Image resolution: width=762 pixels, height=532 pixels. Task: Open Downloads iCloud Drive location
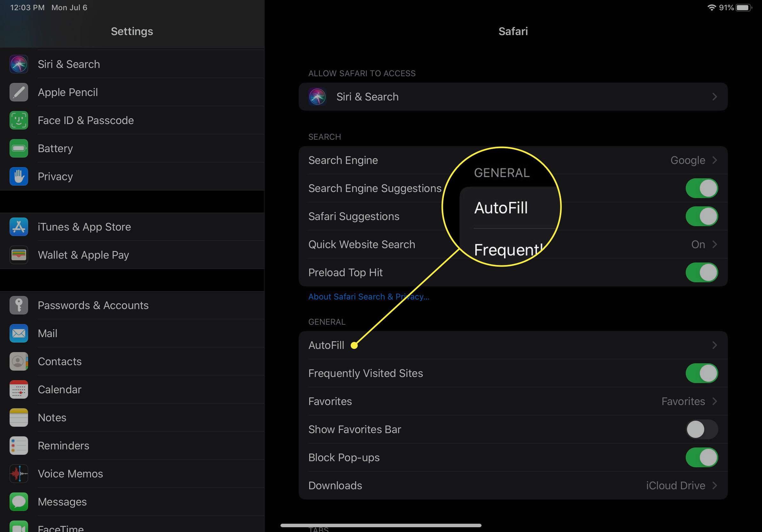pyautogui.click(x=682, y=485)
